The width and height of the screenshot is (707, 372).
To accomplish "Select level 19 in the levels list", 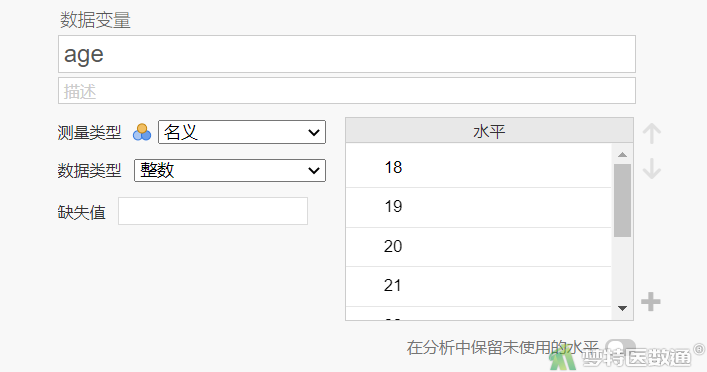I will [x=478, y=207].
